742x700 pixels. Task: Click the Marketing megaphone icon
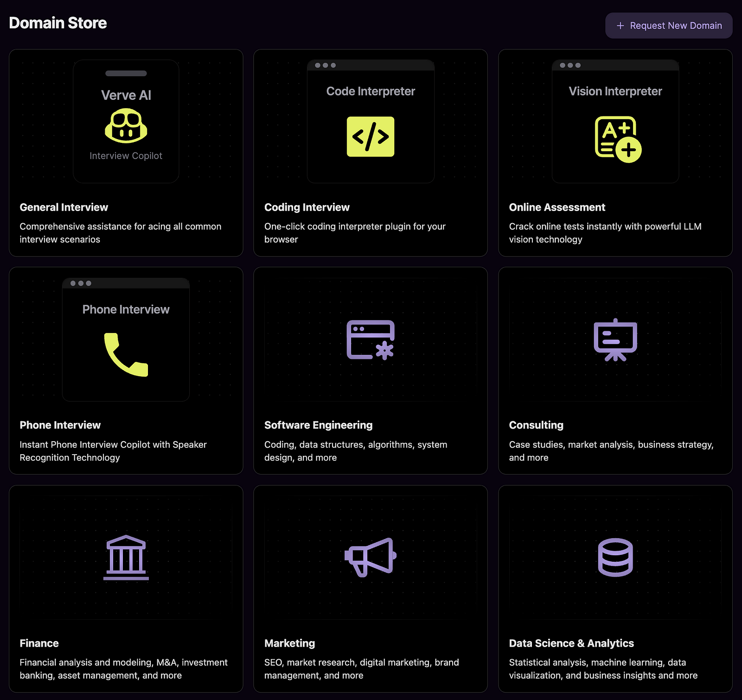[x=371, y=557]
